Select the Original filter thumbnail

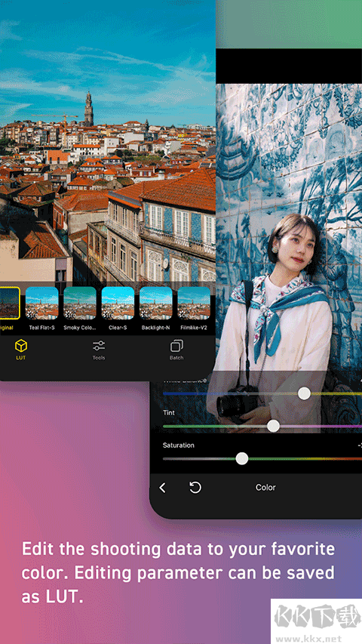tap(10, 303)
